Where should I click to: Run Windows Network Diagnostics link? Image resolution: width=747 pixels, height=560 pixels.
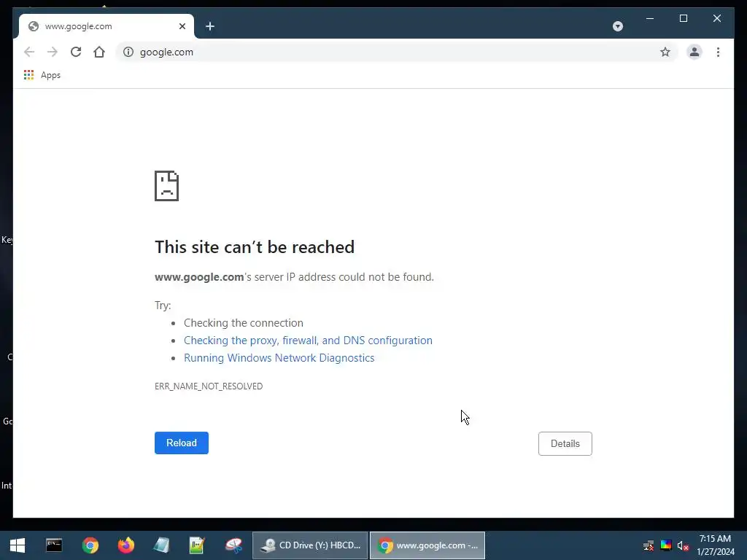(279, 358)
